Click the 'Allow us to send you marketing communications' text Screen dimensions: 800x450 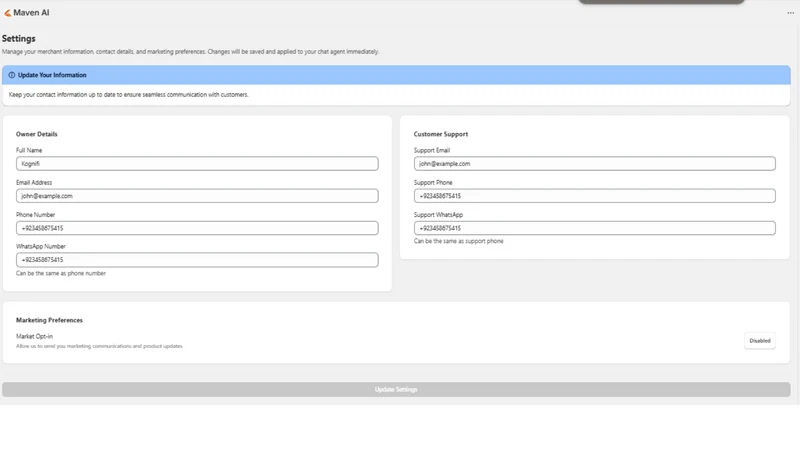(99, 346)
